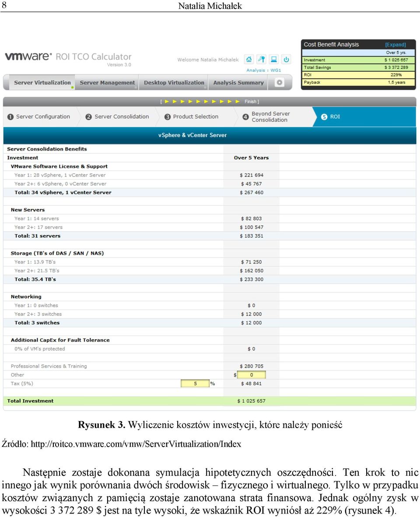Expand the Cost Benefit Analysis panel
Viewport: 420px width, 517px height.
395,45
